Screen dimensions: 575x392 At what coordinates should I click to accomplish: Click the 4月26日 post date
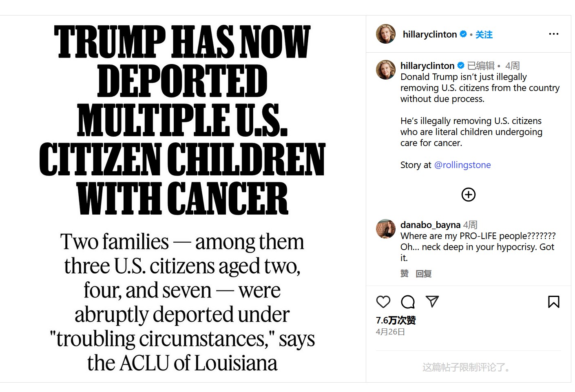click(390, 332)
